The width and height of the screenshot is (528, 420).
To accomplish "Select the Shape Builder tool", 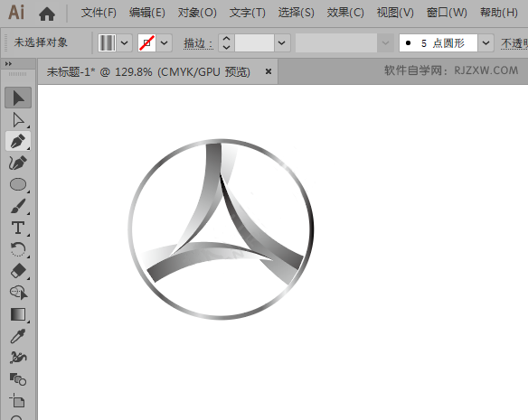I will pos(18,293).
